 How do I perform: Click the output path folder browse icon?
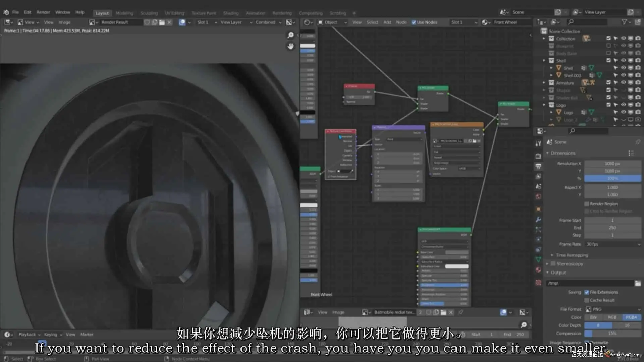(x=638, y=283)
